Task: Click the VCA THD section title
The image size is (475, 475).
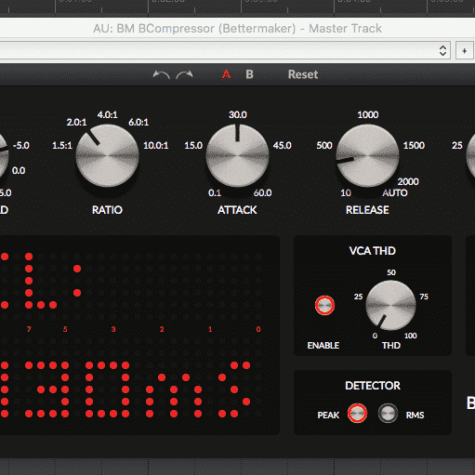Action: pos(372,251)
